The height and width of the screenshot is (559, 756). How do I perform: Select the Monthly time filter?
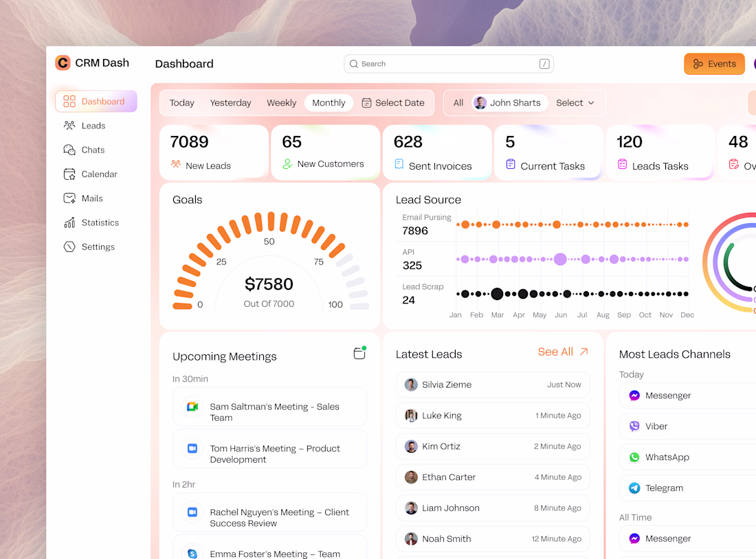click(x=329, y=102)
